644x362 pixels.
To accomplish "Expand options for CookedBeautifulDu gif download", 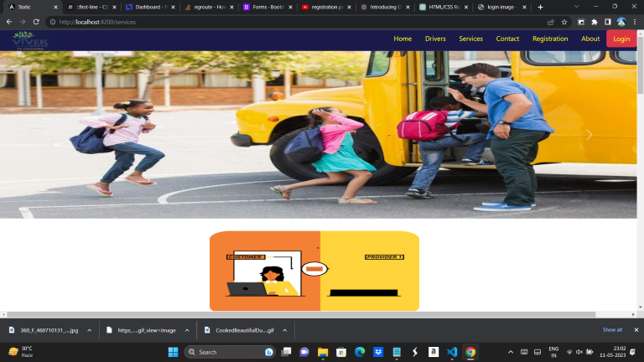I will click(285, 330).
